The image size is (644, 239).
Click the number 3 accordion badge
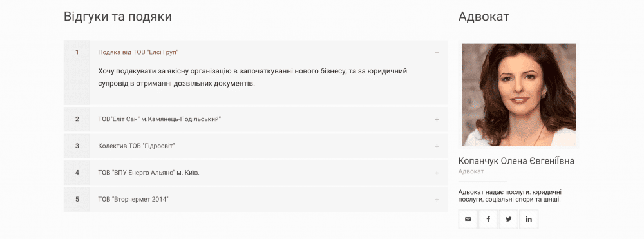(77, 146)
